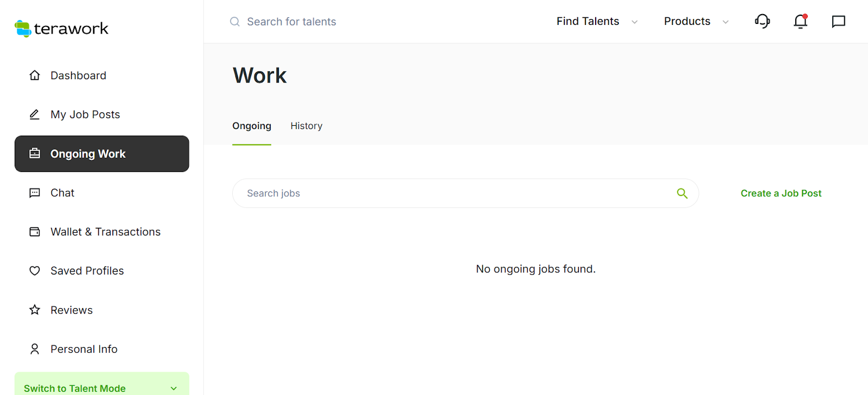Click the Reviews star icon

(35, 310)
